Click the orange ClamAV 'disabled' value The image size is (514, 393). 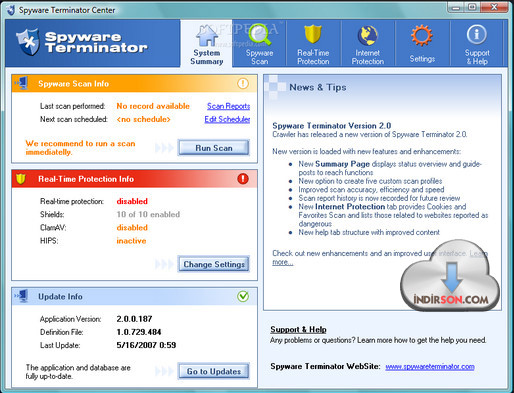(132, 227)
